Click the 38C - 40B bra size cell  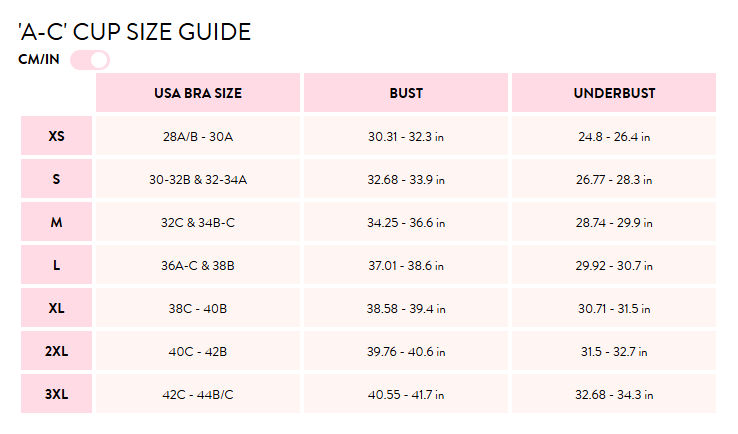pos(198,308)
